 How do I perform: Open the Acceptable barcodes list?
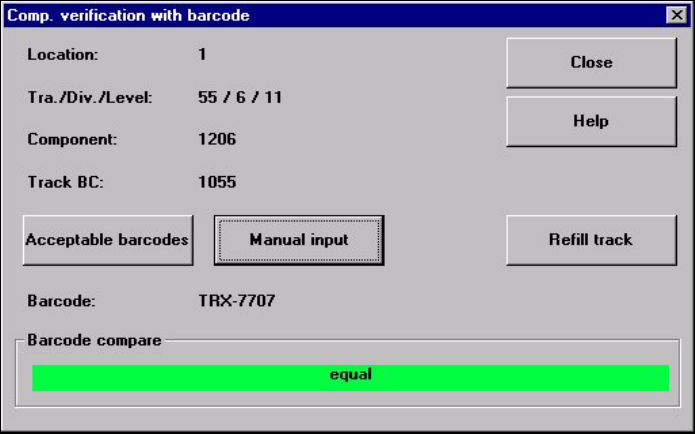[x=108, y=240]
